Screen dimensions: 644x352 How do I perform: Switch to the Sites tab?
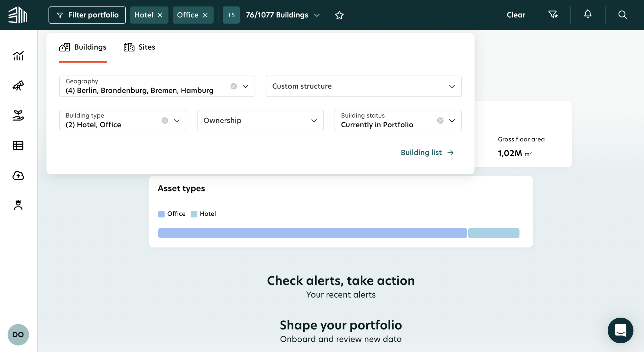139,47
